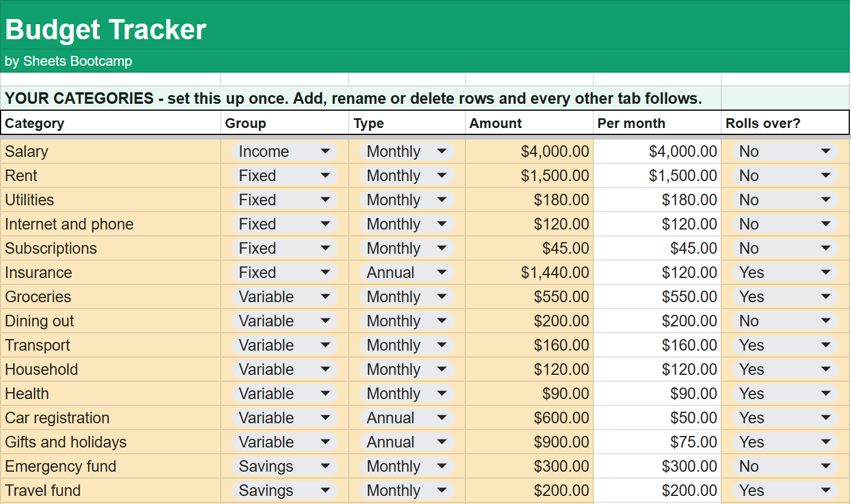Viewport: 851px width, 504px height.
Task: Open Group dropdown for Rent row
Action: [285, 175]
